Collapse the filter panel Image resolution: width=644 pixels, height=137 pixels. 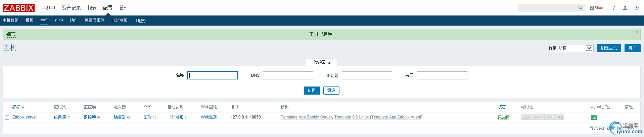pyautogui.click(x=322, y=63)
